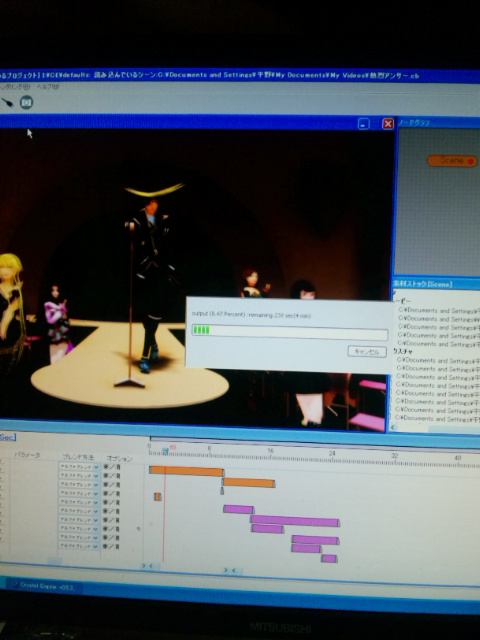The image size is (480, 640).
Task: Click the 素材ストック[Scene] panel title
Action: point(422,284)
